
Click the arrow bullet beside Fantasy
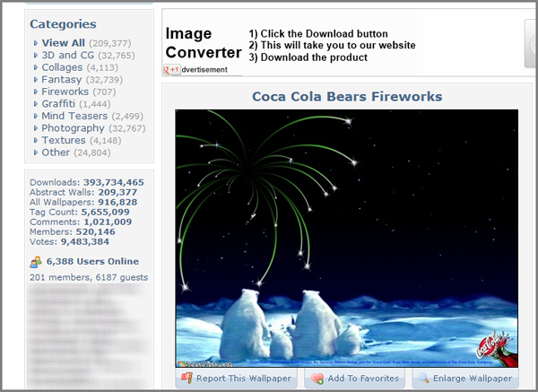pyautogui.click(x=36, y=80)
